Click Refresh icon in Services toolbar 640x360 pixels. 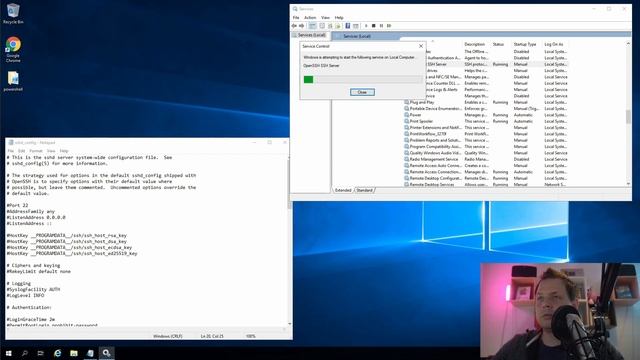(x=330, y=26)
